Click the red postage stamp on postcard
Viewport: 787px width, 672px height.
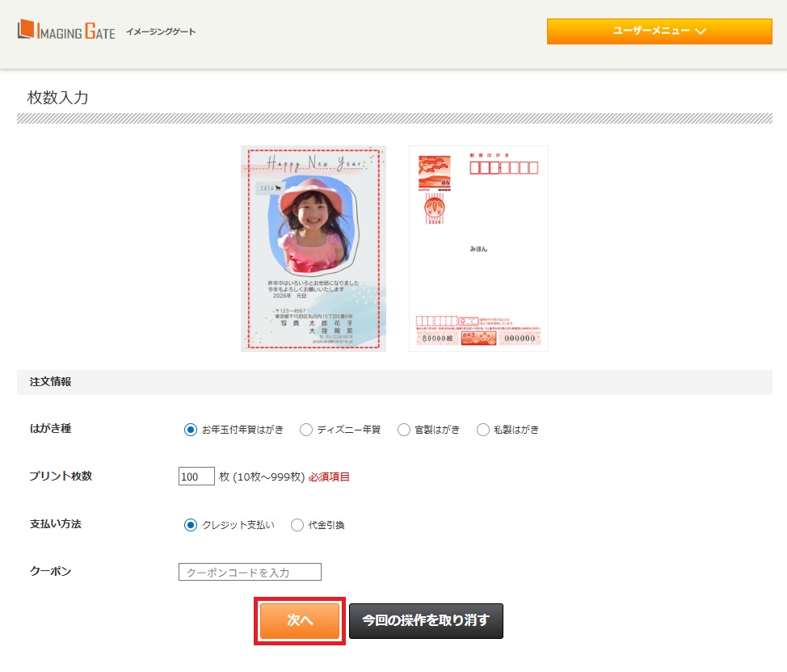click(434, 173)
